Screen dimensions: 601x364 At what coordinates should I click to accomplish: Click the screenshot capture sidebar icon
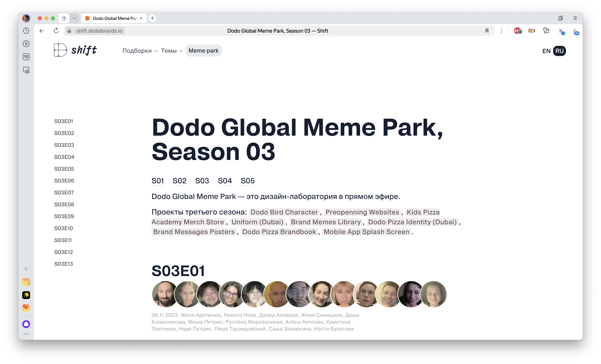26,70
